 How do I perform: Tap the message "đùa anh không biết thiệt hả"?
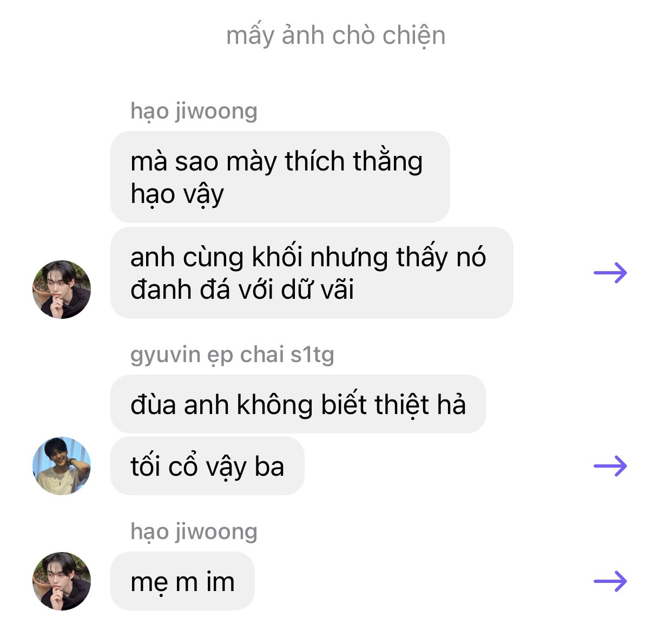point(298,404)
